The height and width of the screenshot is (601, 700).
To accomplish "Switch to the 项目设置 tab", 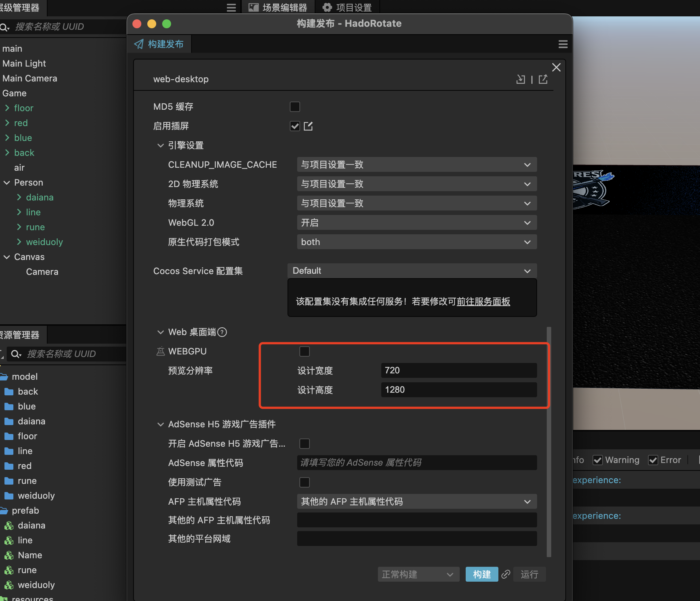I will 347,7.
